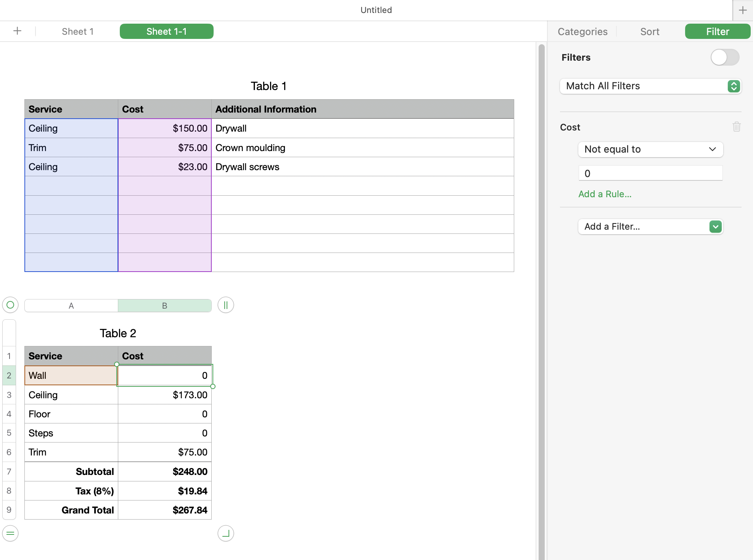Open the Add a Filter dropdown
Viewport: 753px width, 560px height.
650,227
